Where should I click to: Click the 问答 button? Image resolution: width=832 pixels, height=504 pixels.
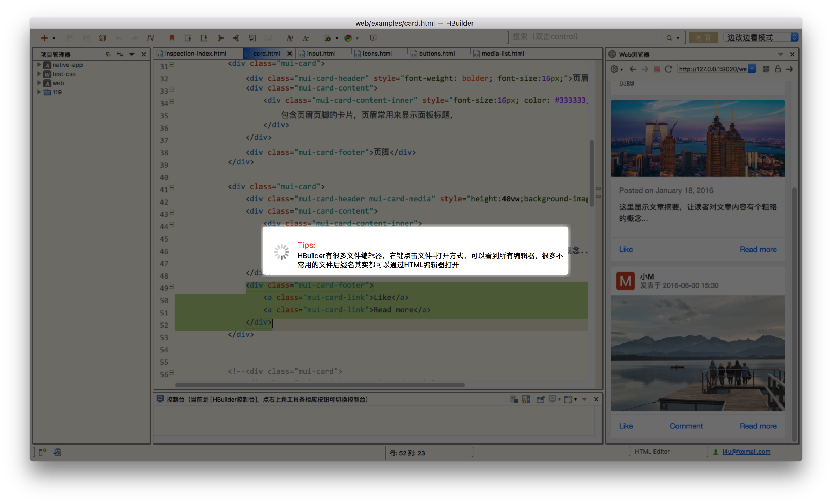coord(703,37)
